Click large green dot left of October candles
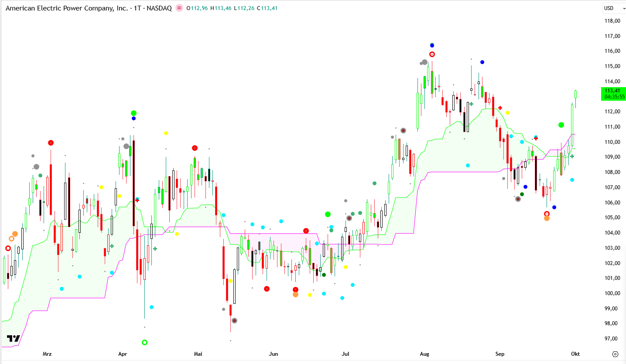This screenshot has width=626, height=364. (561, 125)
